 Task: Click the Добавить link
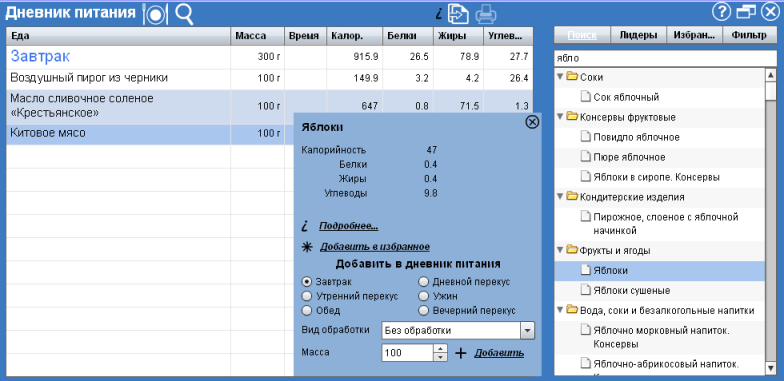(499, 354)
